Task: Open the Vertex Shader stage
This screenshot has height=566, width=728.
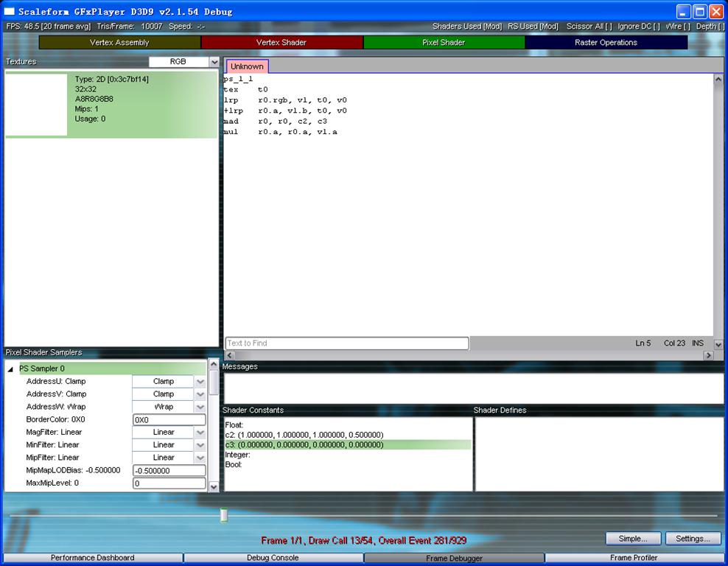Action: [281, 42]
